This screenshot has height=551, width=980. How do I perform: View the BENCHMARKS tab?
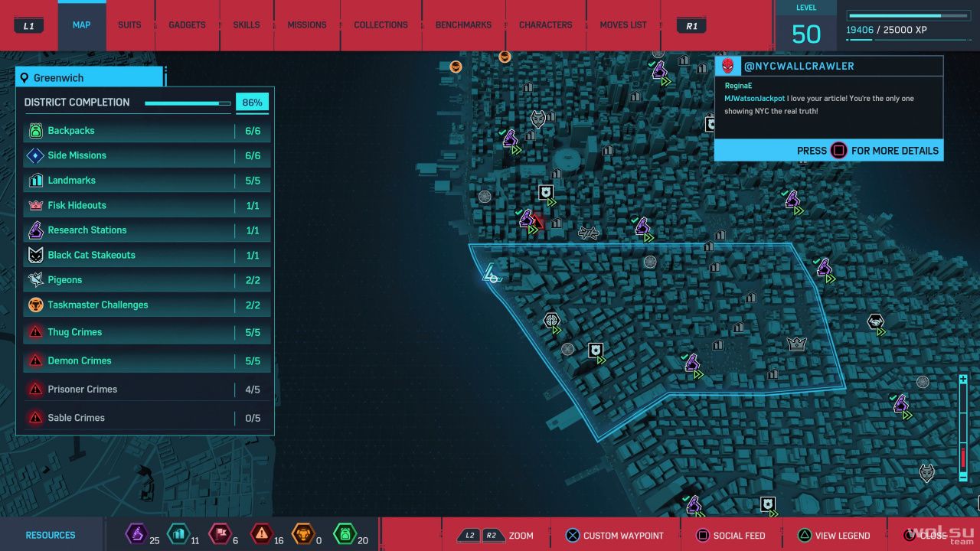(x=463, y=25)
